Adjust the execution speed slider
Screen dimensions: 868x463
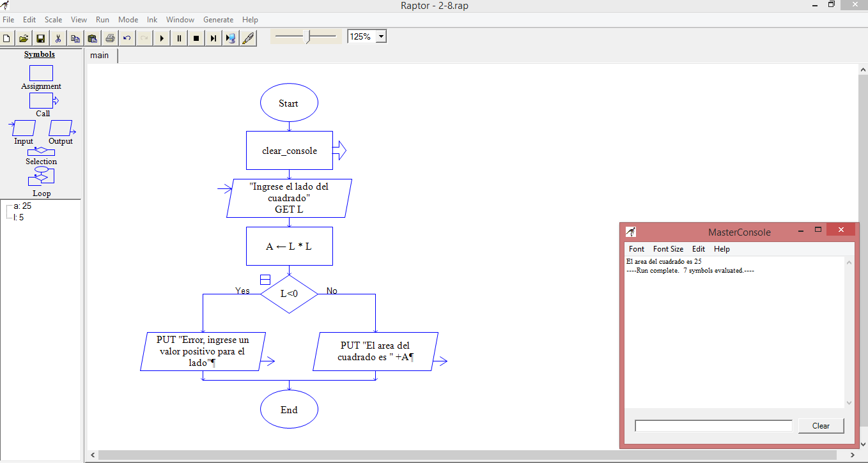pos(307,37)
